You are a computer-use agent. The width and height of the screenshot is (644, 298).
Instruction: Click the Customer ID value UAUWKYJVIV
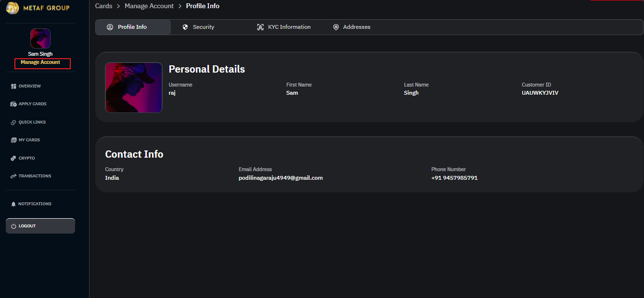[540, 93]
